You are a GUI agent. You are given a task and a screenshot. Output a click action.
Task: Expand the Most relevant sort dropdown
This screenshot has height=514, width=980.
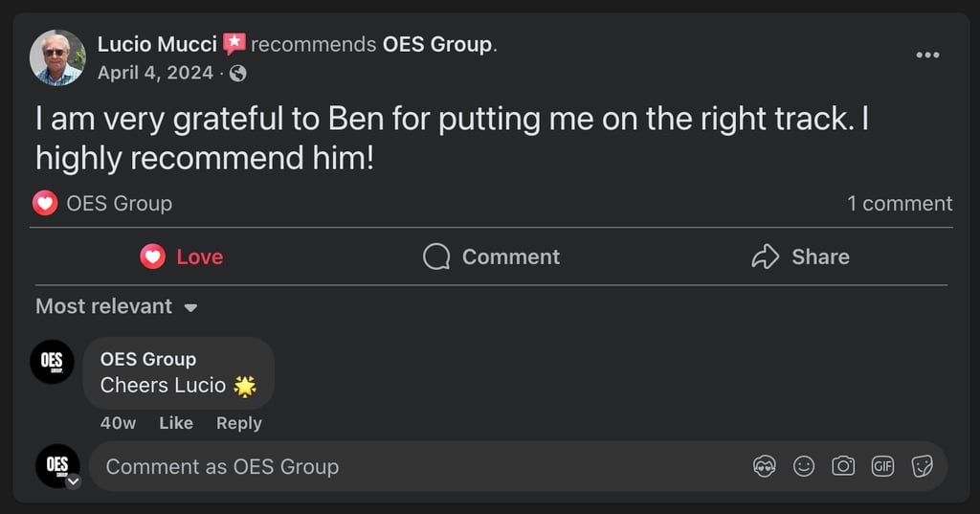pos(117,307)
